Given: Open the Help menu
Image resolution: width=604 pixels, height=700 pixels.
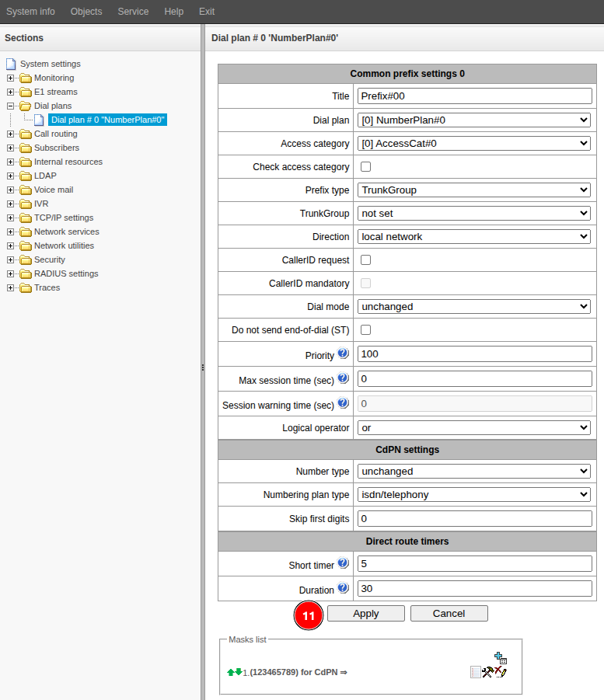Looking at the screenshot, I should (174, 12).
